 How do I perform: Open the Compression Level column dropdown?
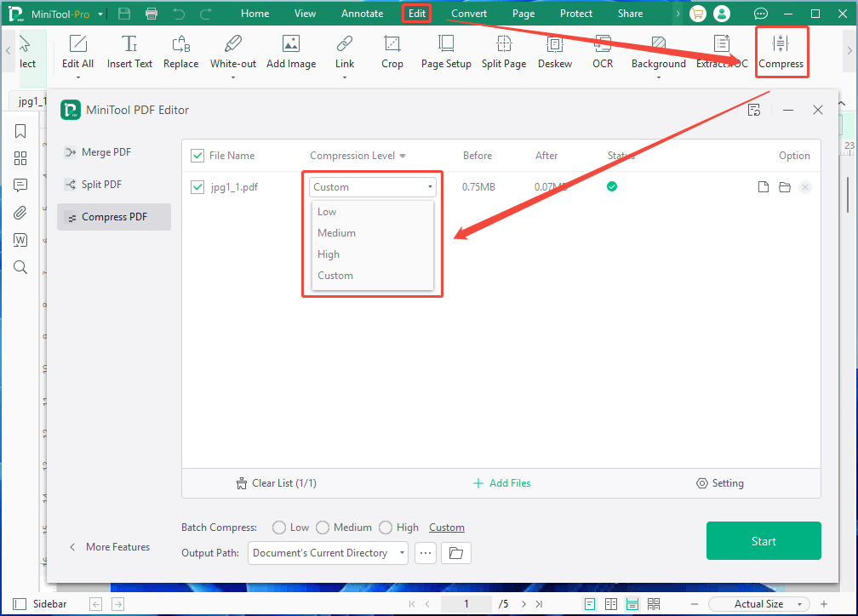click(x=404, y=156)
